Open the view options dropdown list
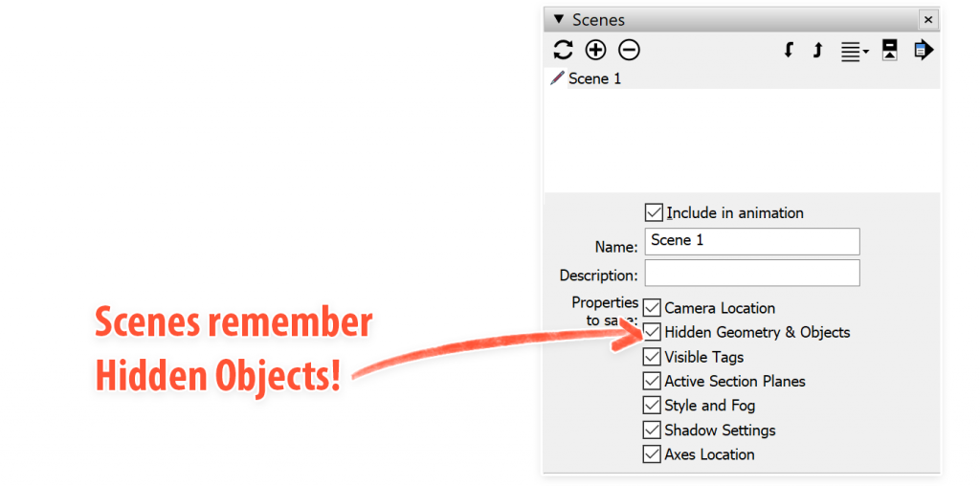The width and height of the screenshot is (980, 486). (x=854, y=52)
